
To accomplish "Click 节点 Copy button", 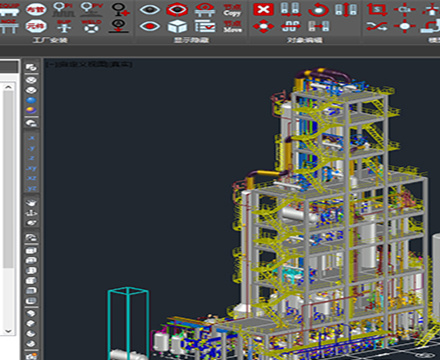I will (x=232, y=10).
